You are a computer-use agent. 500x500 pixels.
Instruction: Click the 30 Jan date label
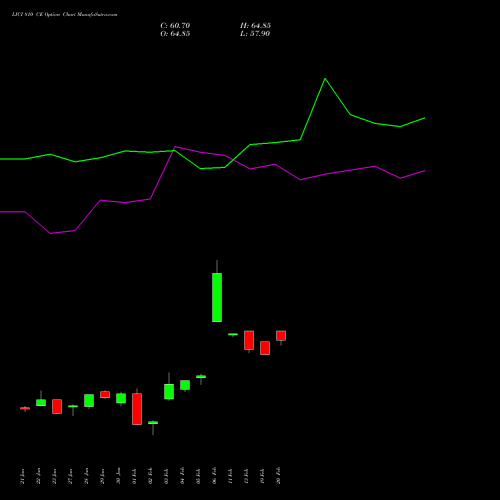coord(118,476)
